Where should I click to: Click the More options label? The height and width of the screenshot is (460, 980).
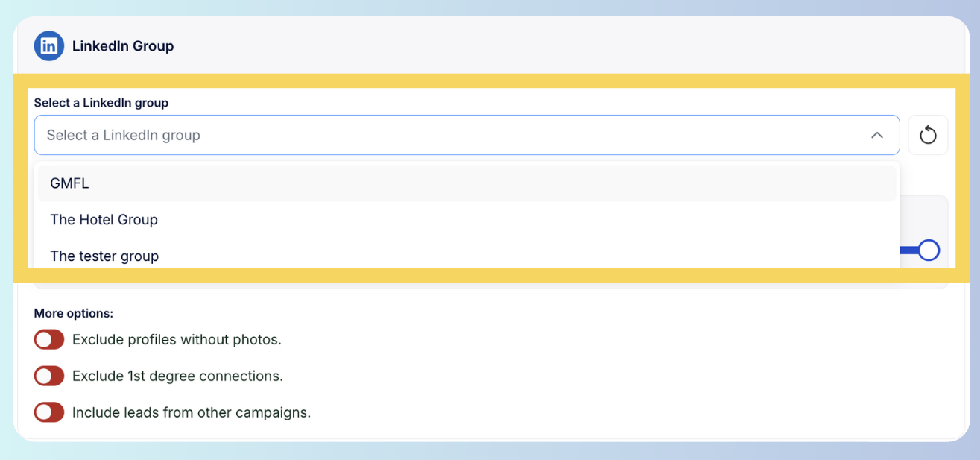click(74, 313)
